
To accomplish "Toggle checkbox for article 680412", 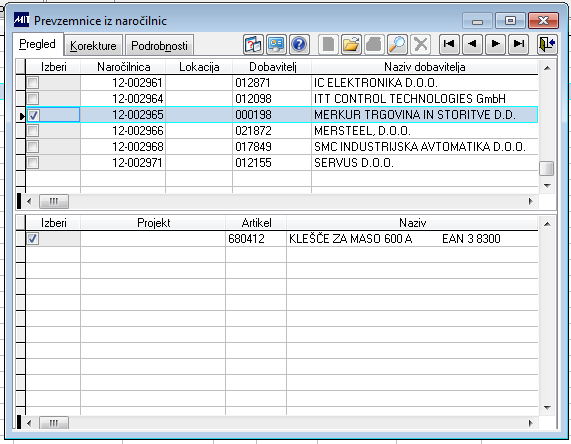I will tap(33, 239).
